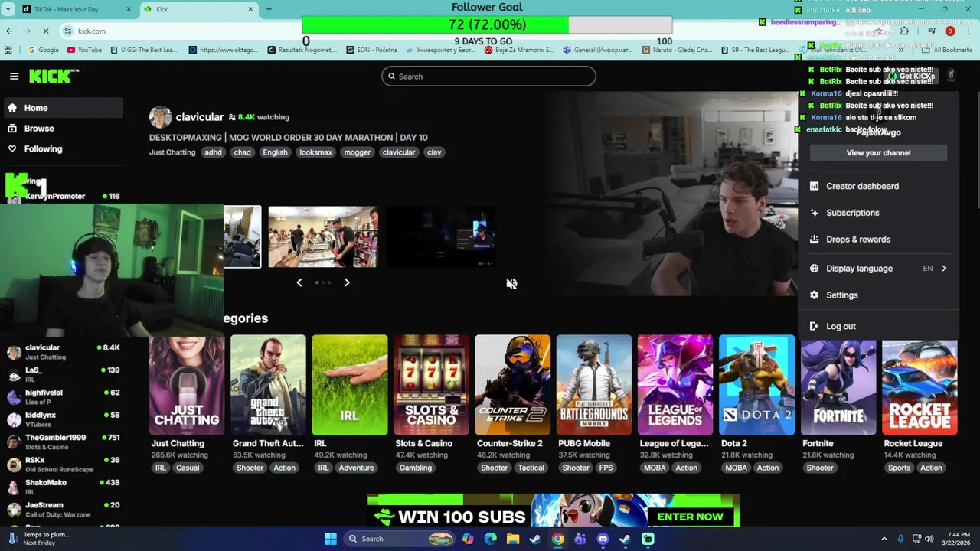Launch Microsoft Edge from taskbar
Viewport: 980px width, 551px height.
coord(490,539)
